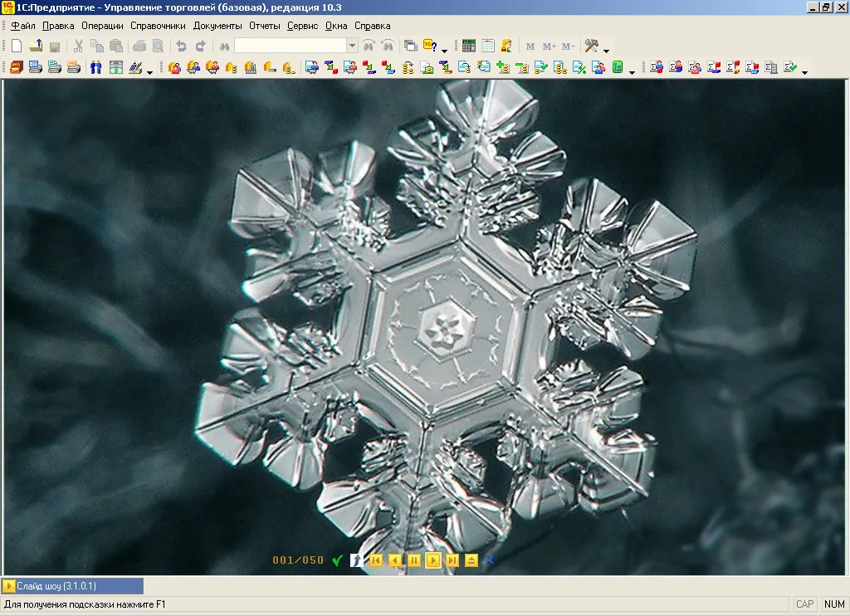The width and height of the screenshot is (850, 616).
Task: Click the Open file folder icon
Action: point(36,46)
